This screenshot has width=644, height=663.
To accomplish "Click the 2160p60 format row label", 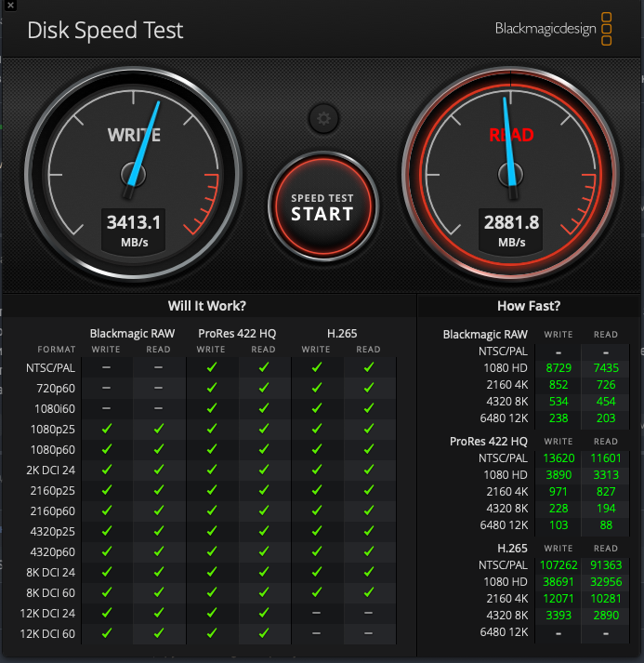I will pyautogui.click(x=53, y=511).
